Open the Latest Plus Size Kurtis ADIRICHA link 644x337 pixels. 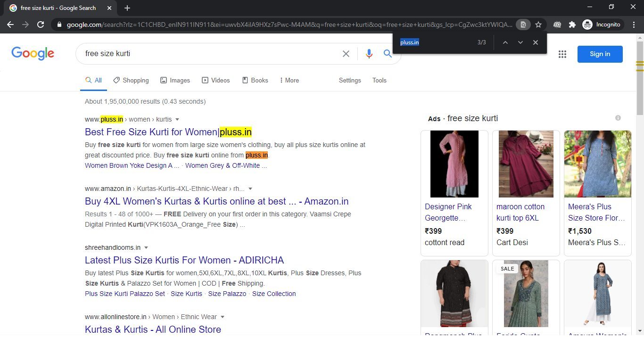pos(184,260)
